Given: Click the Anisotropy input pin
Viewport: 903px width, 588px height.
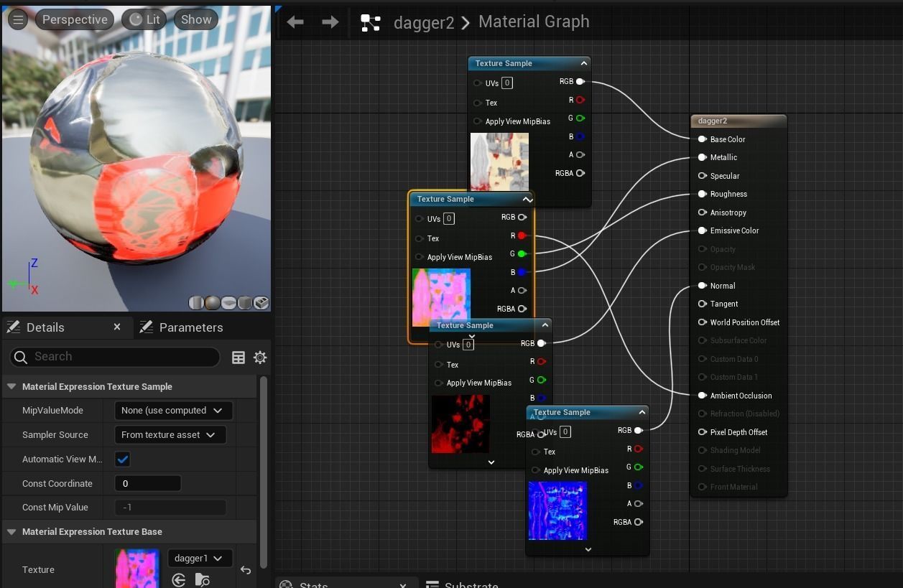Looking at the screenshot, I should pyautogui.click(x=703, y=213).
